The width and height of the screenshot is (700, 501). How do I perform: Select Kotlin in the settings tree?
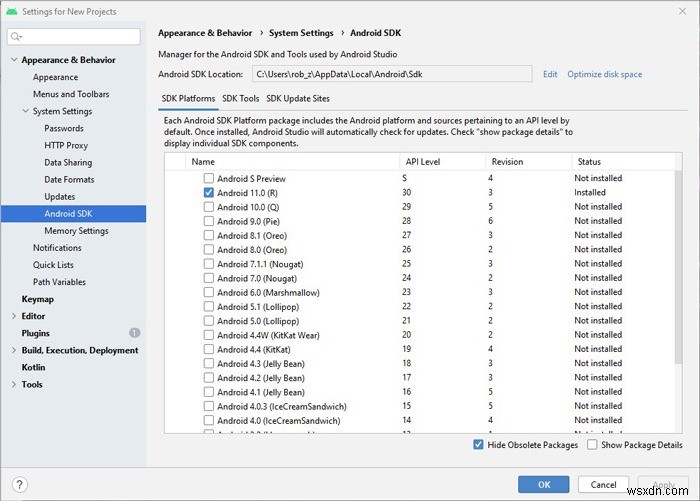coord(33,367)
